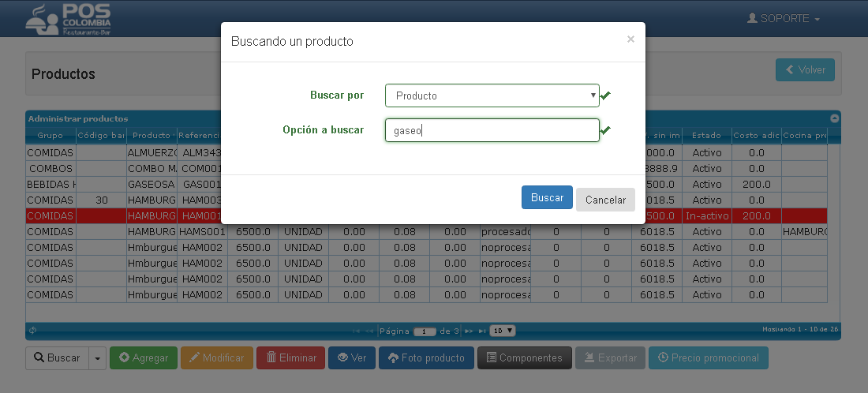Open the Componentes button
The image size is (868, 393).
[524, 358]
